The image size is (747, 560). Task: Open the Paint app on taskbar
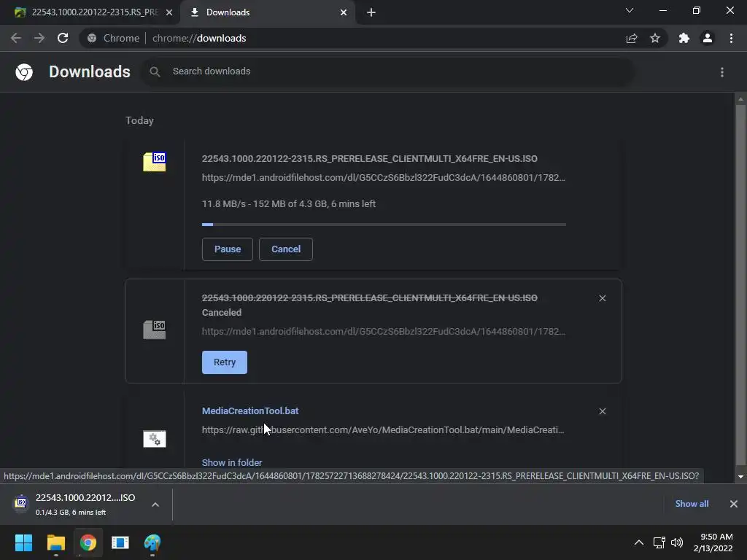[x=152, y=542]
